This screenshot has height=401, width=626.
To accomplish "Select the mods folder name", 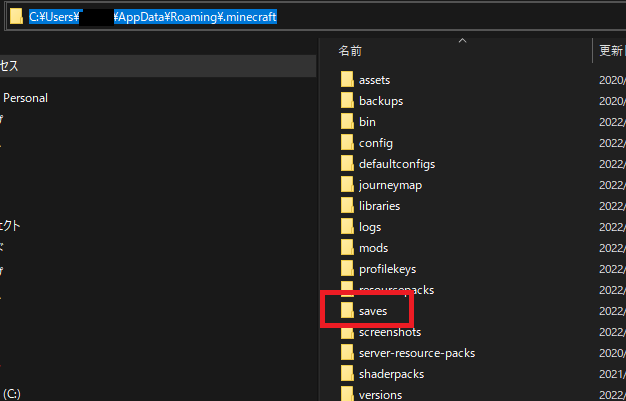I will (374, 248).
